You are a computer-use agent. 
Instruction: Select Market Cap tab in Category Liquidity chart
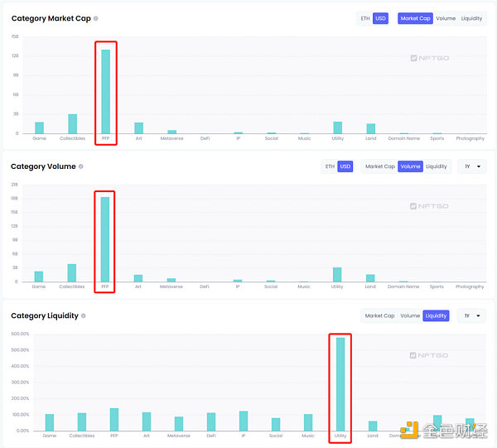click(379, 316)
